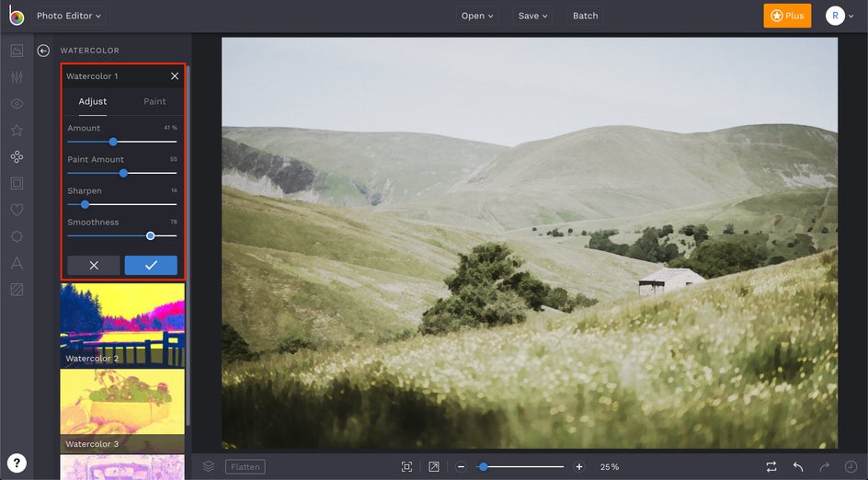This screenshot has width=868, height=480.
Task: Open the Effects star icon
Action: 17,130
